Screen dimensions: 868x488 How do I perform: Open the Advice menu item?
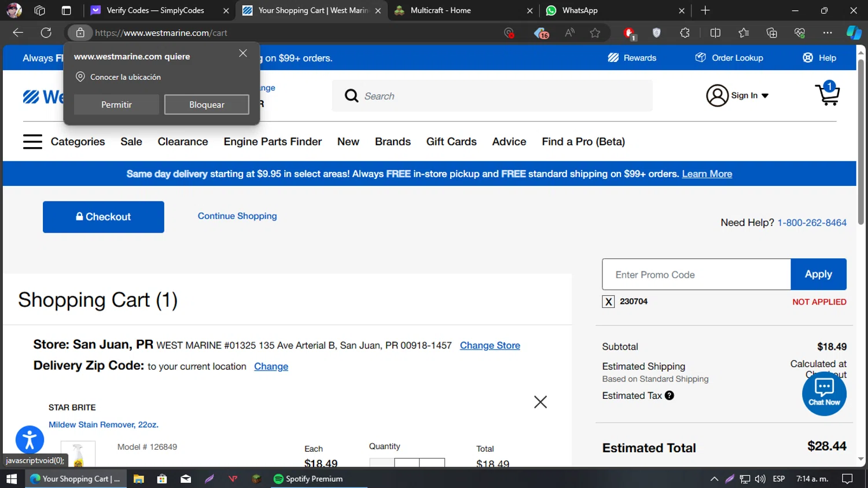point(509,142)
